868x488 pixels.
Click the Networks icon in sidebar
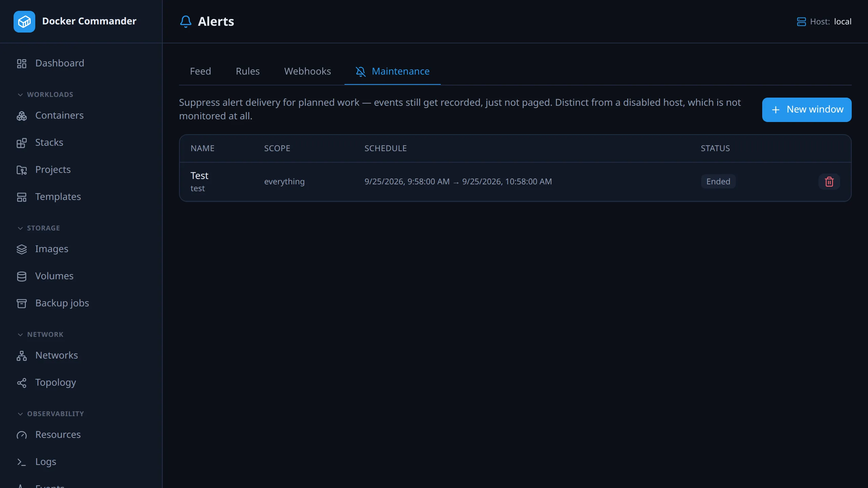[22, 355]
